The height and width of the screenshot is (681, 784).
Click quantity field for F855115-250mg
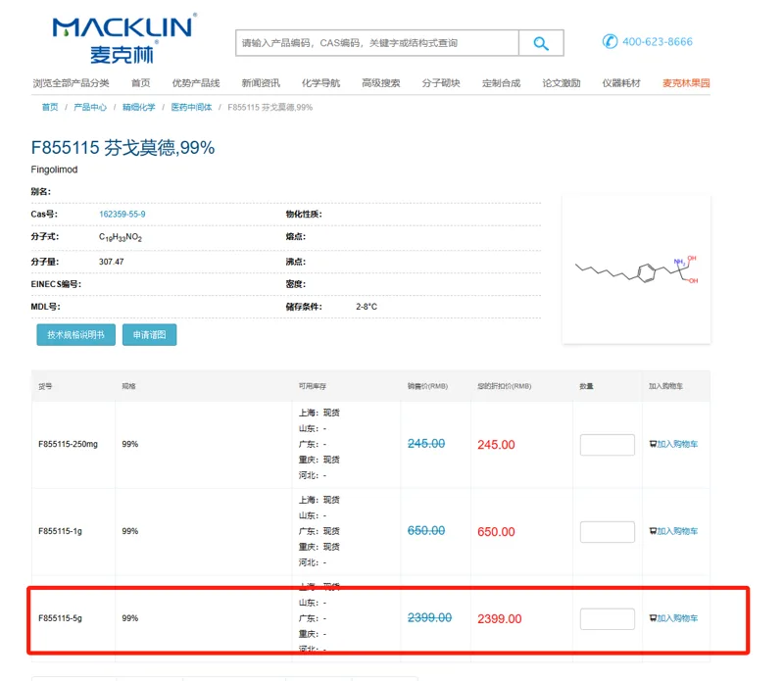(608, 445)
